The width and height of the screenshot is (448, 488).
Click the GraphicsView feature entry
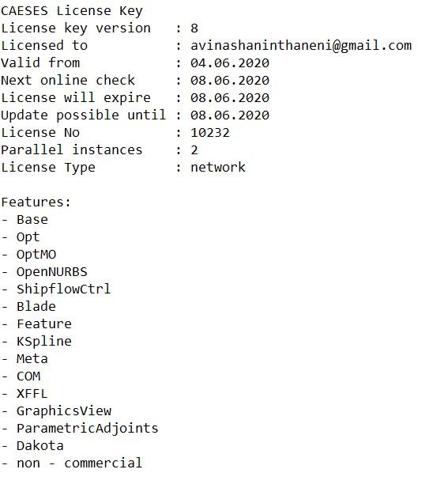click(x=64, y=411)
